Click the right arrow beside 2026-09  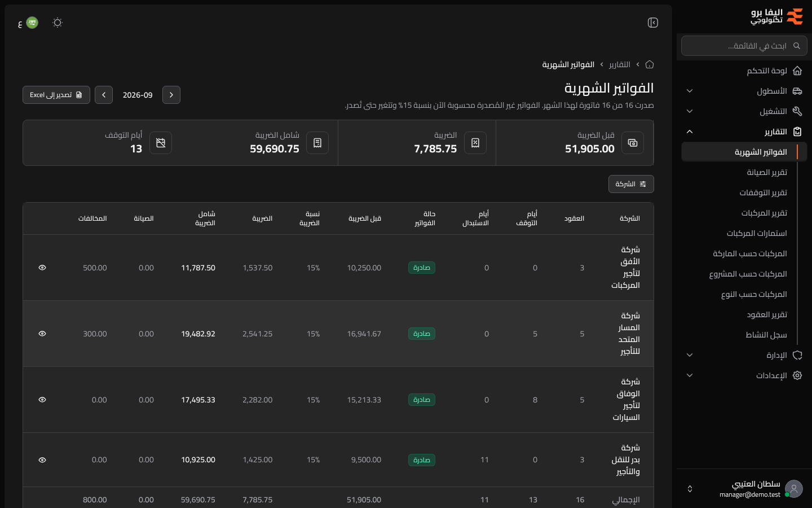[171, 95]
